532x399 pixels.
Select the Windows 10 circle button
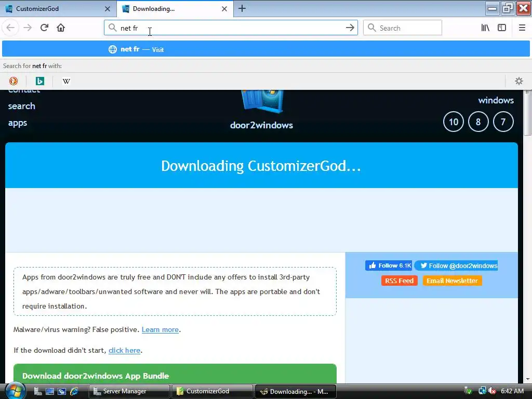[453, 122]
